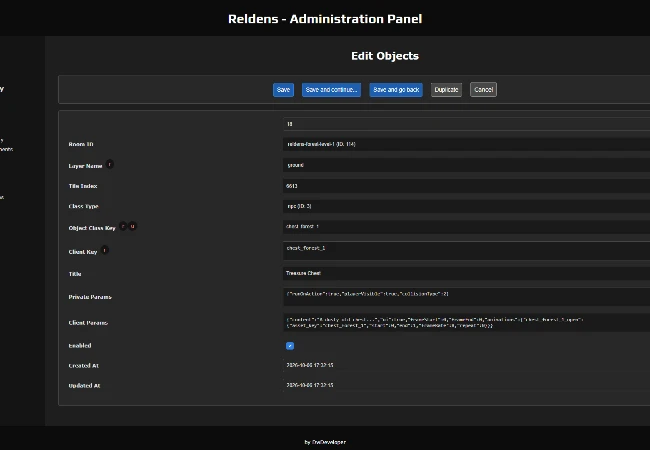
Task: Click the 'Title' field label
Action: click(x=75, y=274)
